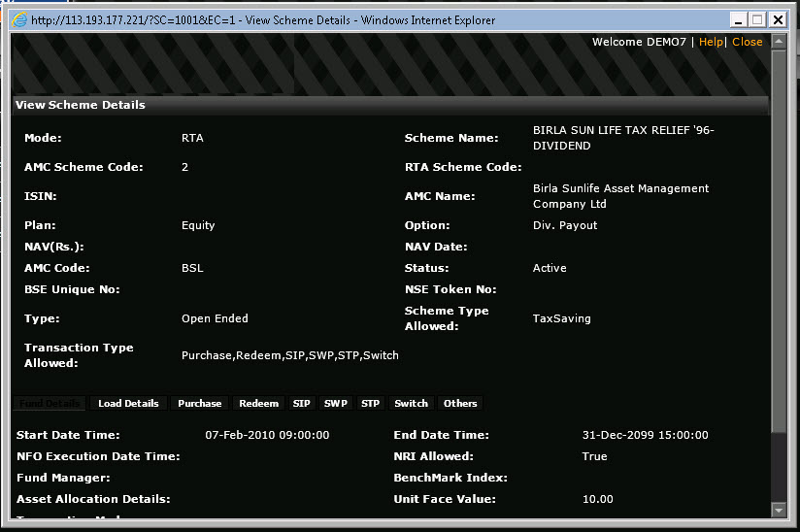Open the SWP tab
Image resolution: width=800 pixels, height=532 pixels.
click(x=336, y=403)
